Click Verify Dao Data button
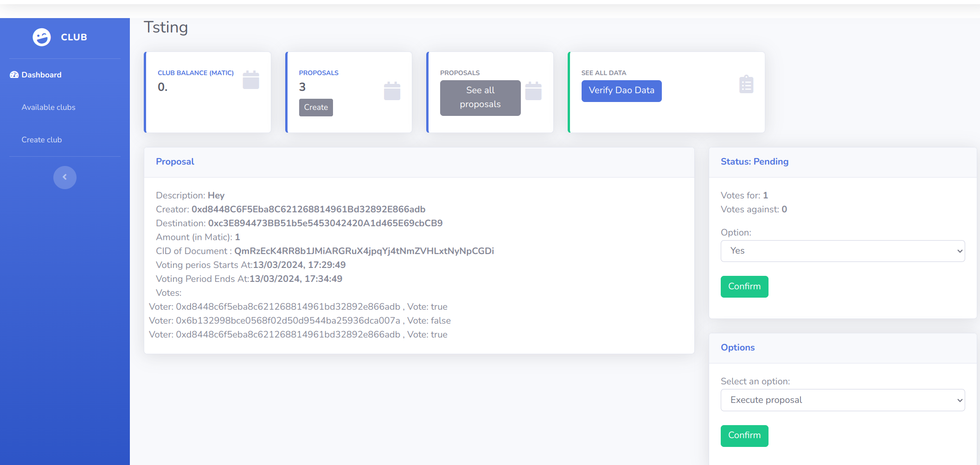 pos(621,91)
